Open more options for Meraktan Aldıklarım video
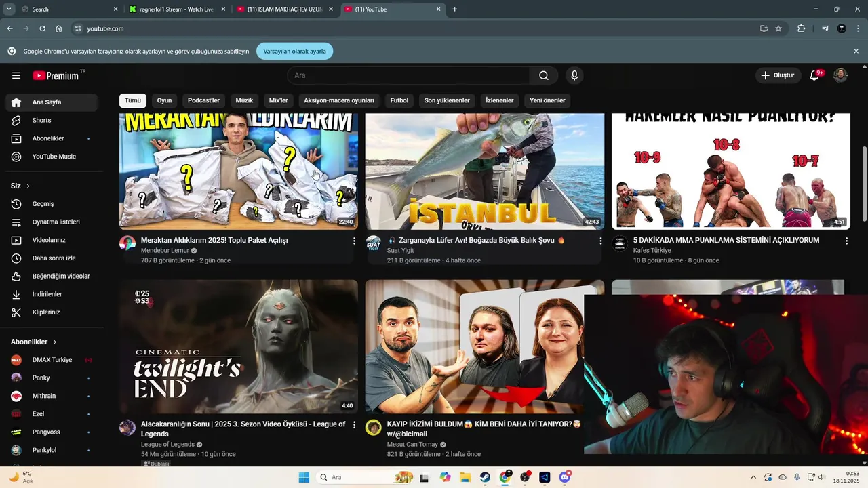Screen dimensions: 868x488 354,241
